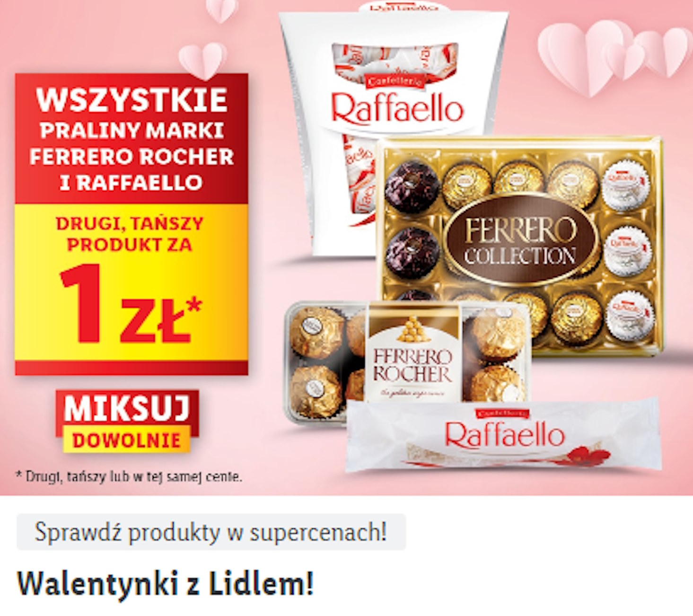Click the Raffaello long bar package

coord(503,435)
